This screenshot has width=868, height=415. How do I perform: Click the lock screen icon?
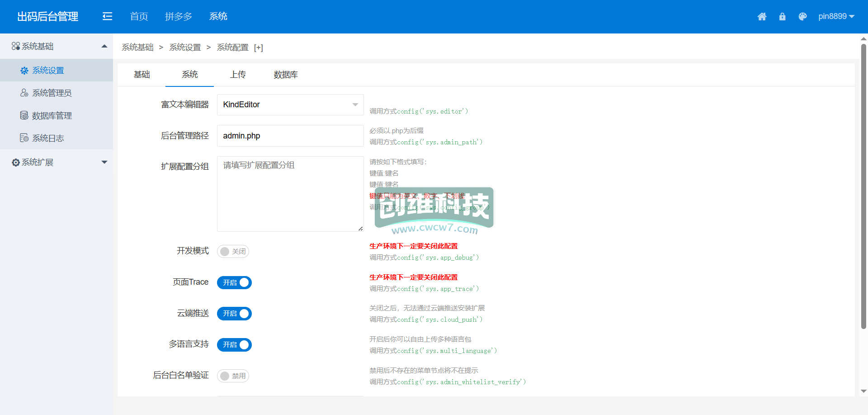[782, 17]
